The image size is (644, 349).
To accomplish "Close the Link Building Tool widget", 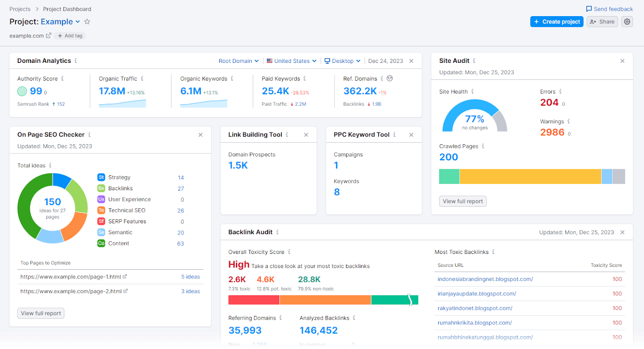I will tap(306, 135).
